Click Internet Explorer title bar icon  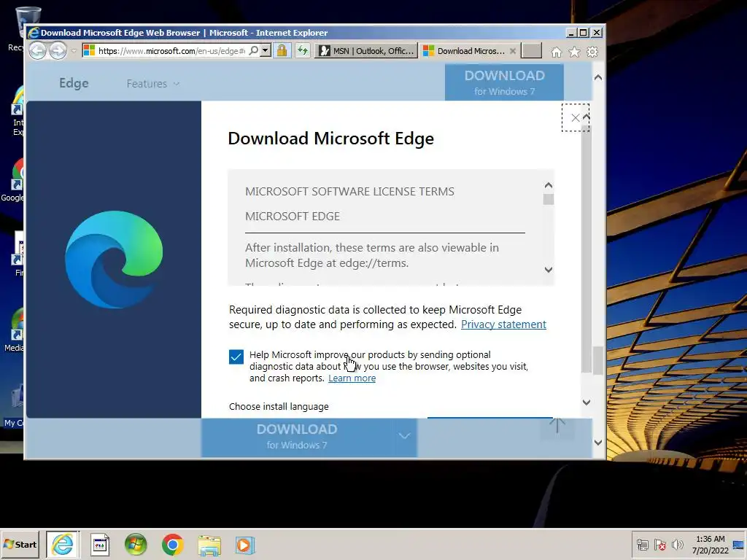pos(34,33)
